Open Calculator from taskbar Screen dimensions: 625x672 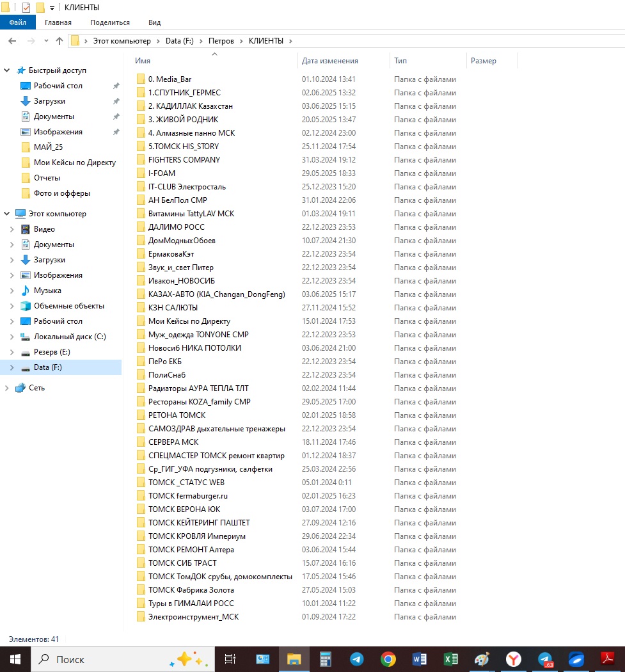click(325, 659)
